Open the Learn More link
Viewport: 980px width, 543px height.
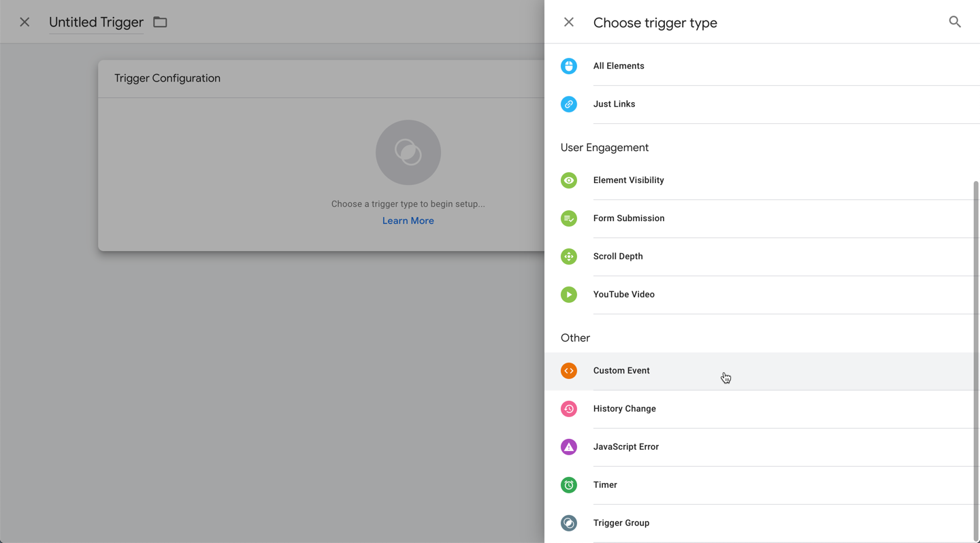click(x=408, y=220)
